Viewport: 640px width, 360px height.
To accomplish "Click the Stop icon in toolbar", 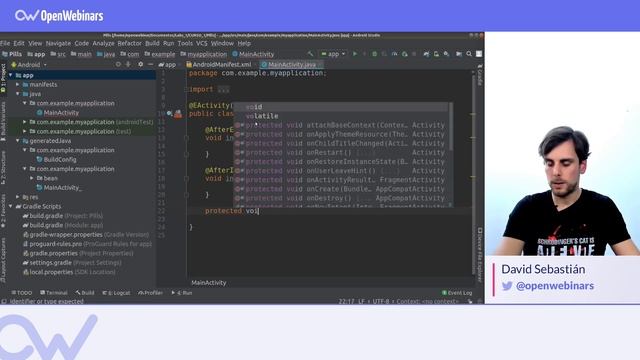I will [x=414, y=54].
